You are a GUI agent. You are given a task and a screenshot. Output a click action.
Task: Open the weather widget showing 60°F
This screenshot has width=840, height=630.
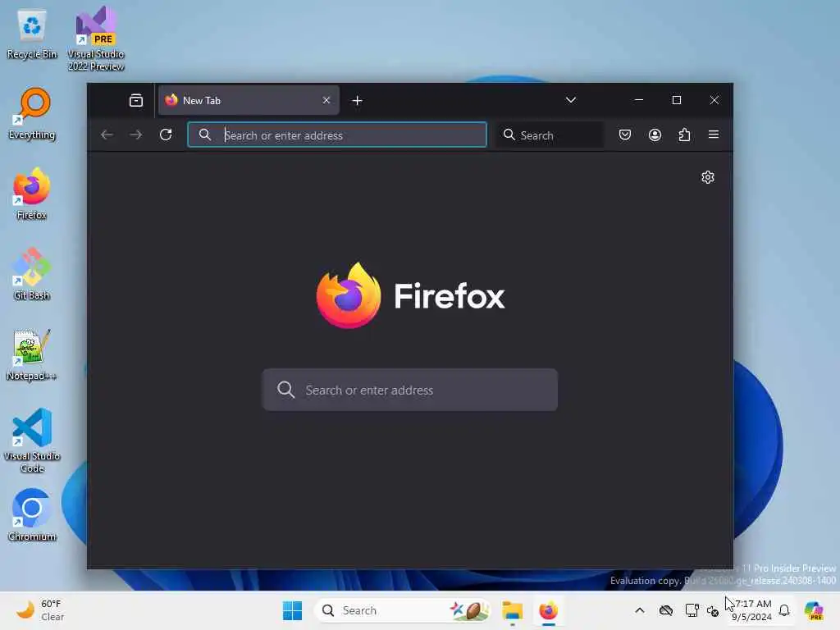(x=40, y=610)
